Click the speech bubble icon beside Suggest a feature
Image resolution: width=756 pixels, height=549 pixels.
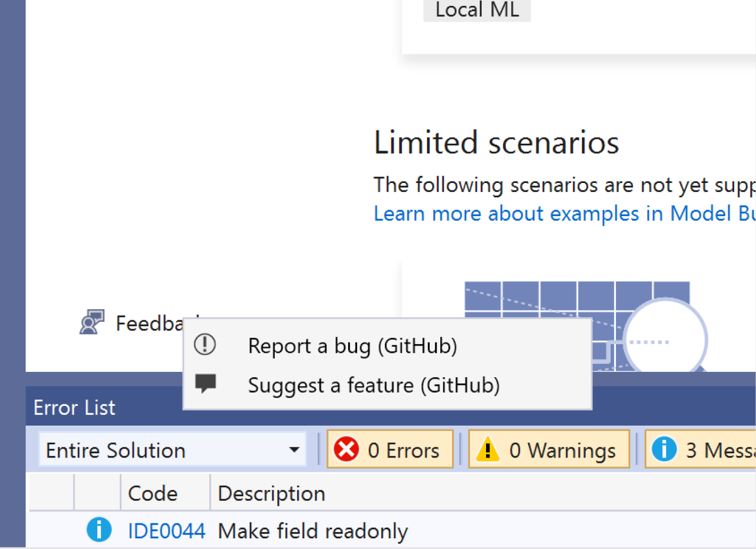coord(205,384)
